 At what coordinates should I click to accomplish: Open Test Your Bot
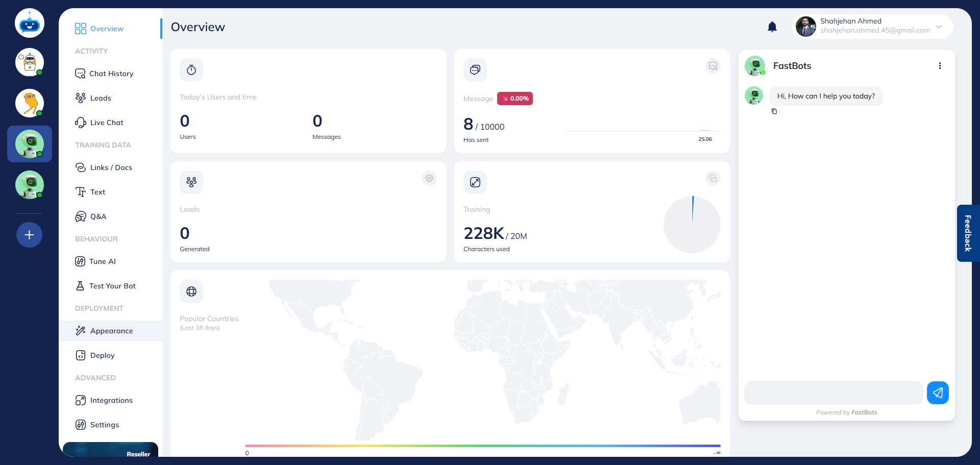tap(105, 286)
